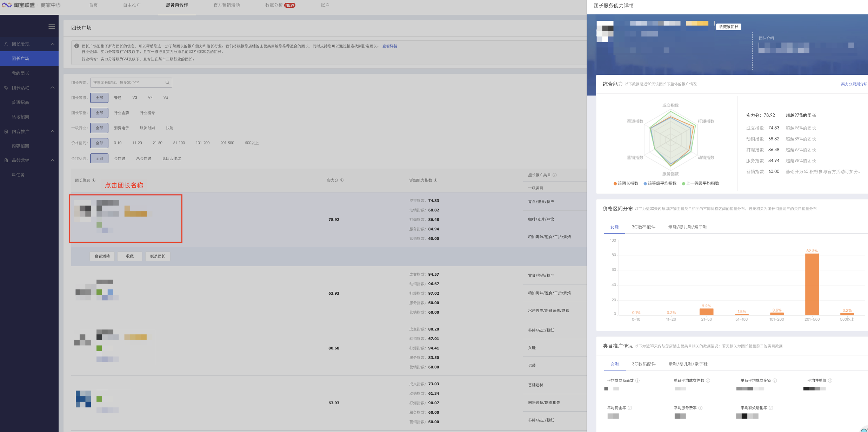Image resolution: width=868 pixels, height=432 pixels.
Task: Collapse the 团长活动 sidebar section
Action: 53,88
